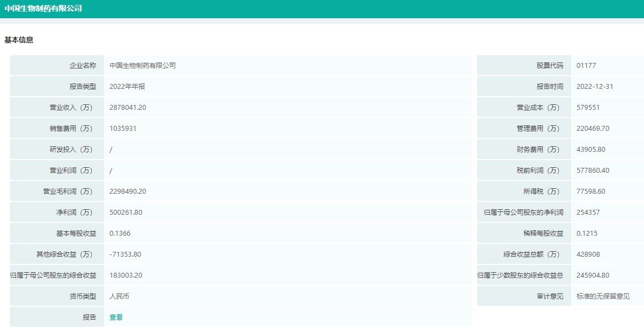Select other comprehensive income value -71353.80
Screen dimensions: 644x334
pyautogui.click(x=125, y=254)
